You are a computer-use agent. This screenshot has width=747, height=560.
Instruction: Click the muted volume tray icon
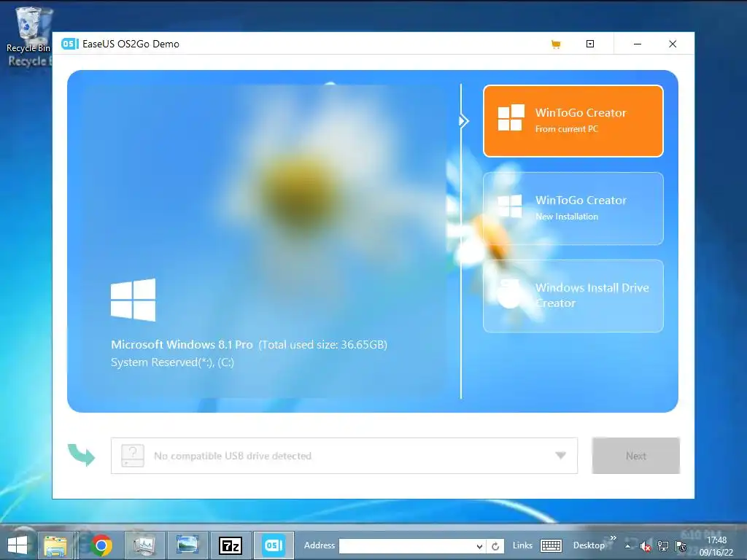pos(646,547)
